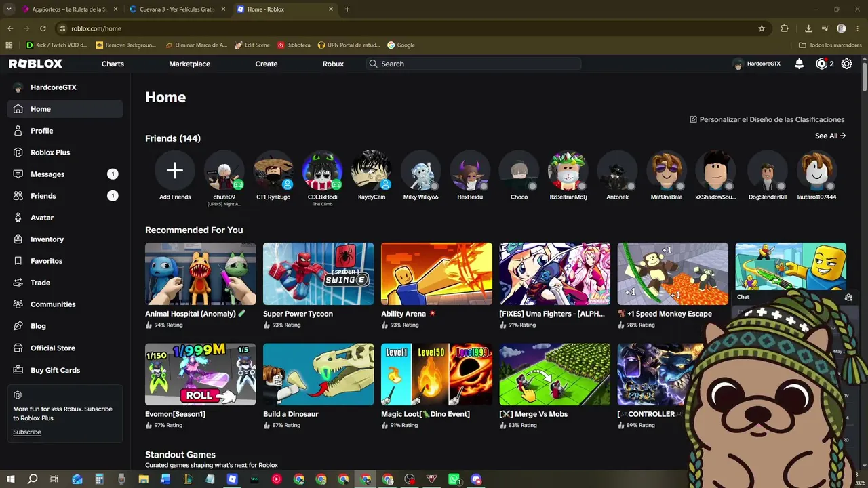
Task: Open friend chute09's avatar
Action: point(224,170)
